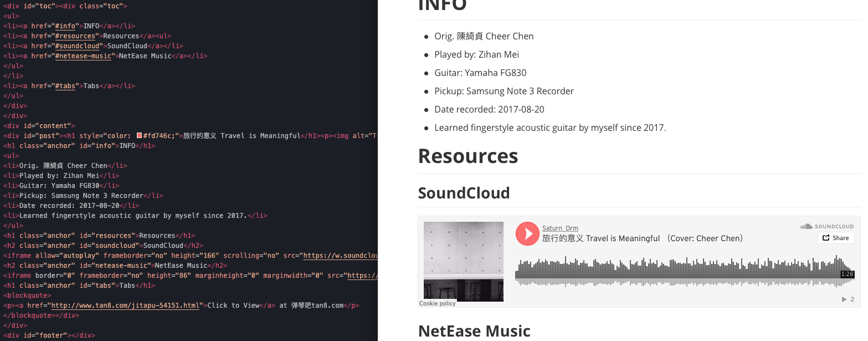This screenshot has height=341, width=868.
Task: Click the NetEase Music heading in preview
Action: pos(474,331)
